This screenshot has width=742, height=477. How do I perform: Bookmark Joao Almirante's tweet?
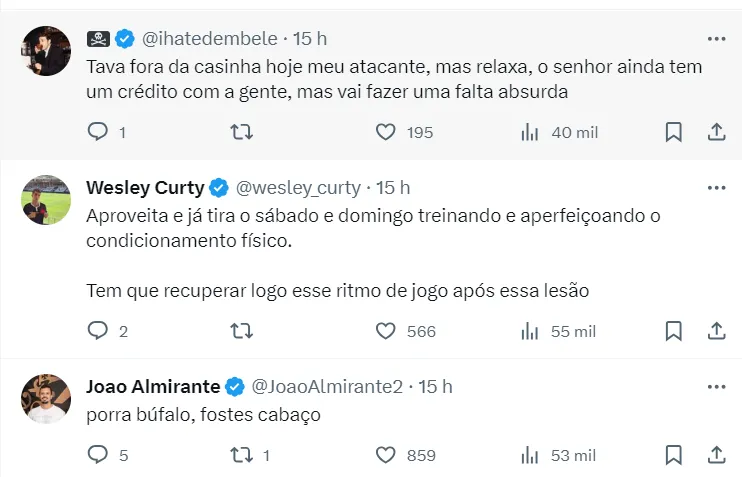tap(674, 455)
